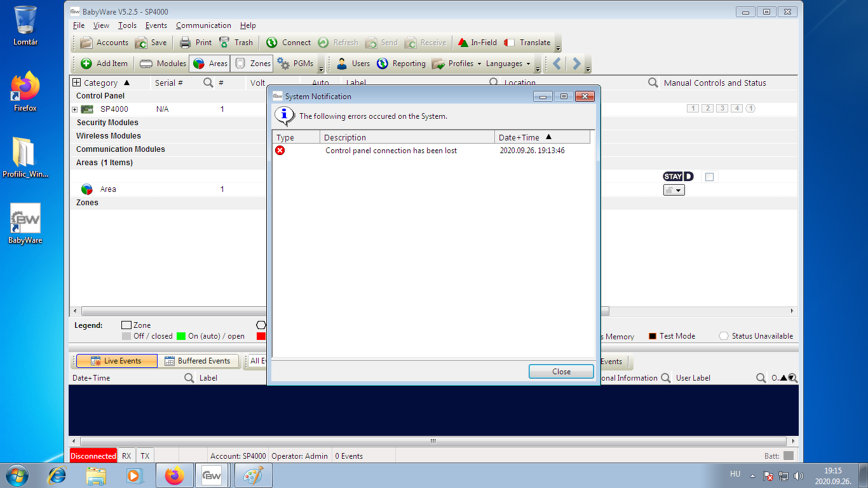This screenshot has height=488, width=868.
Task: Open the Languages dropdown
Action: (508, 64)
